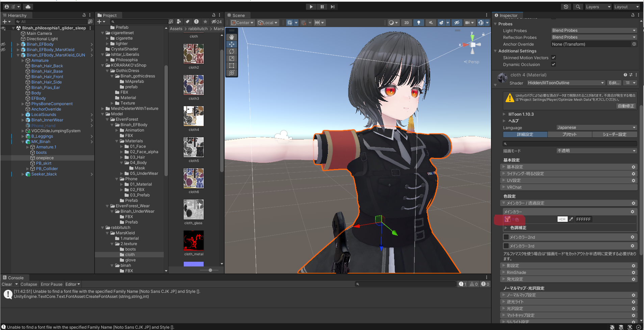644x330 pixels.
Task: Select the Rect tool in Scene toolbar
Action: (x=232, y=66)
